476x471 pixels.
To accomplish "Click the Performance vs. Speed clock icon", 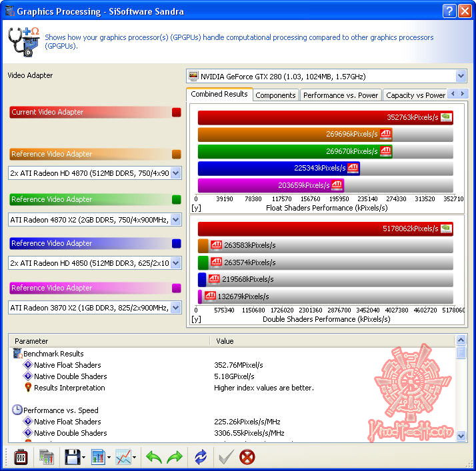I will (x=17, y=410).
